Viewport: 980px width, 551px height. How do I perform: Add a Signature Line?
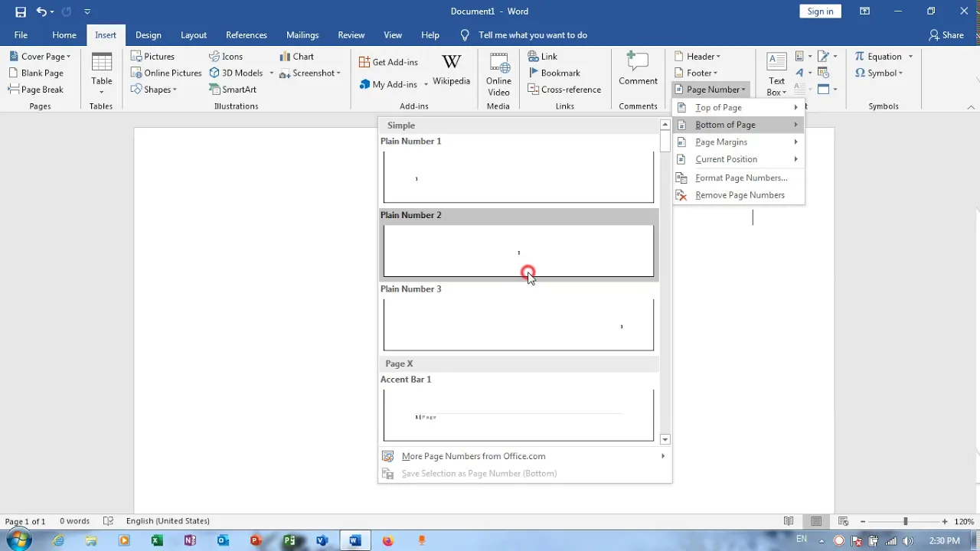827,57
